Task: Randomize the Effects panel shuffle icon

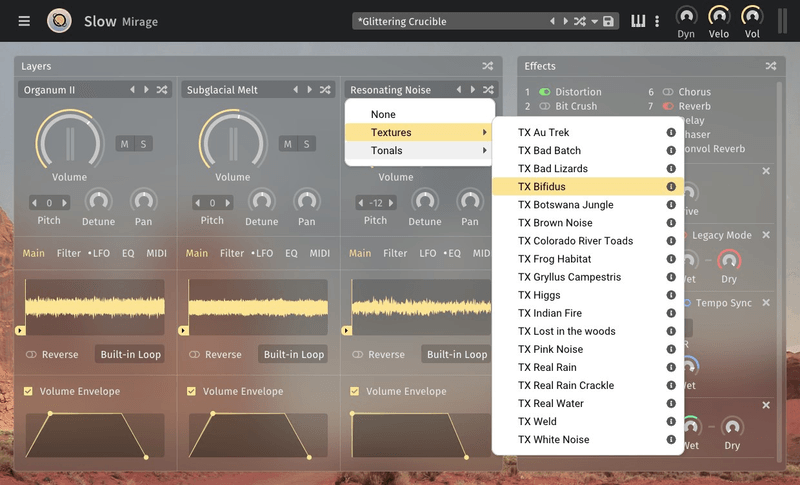Action: (x=770, y=66)
